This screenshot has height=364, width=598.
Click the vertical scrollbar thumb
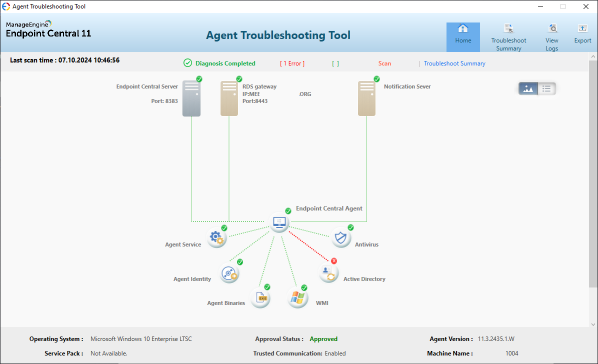click(x=592, y=173)
